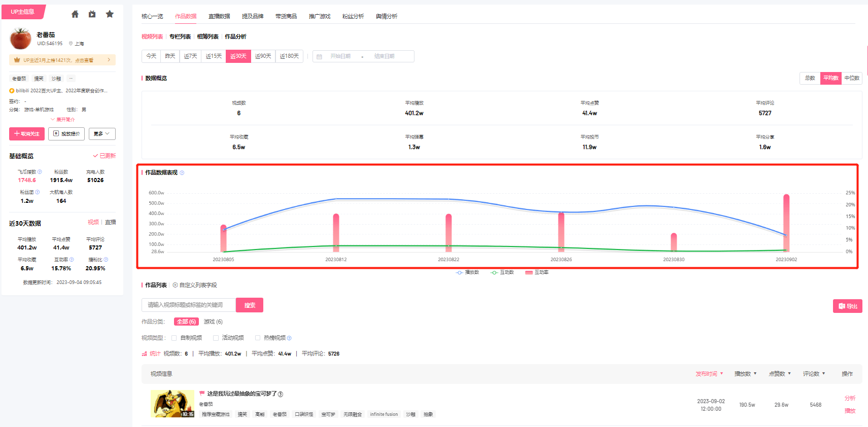Expand the profile via 展开简介
868x427 pixels.
(x=62, y=120)
